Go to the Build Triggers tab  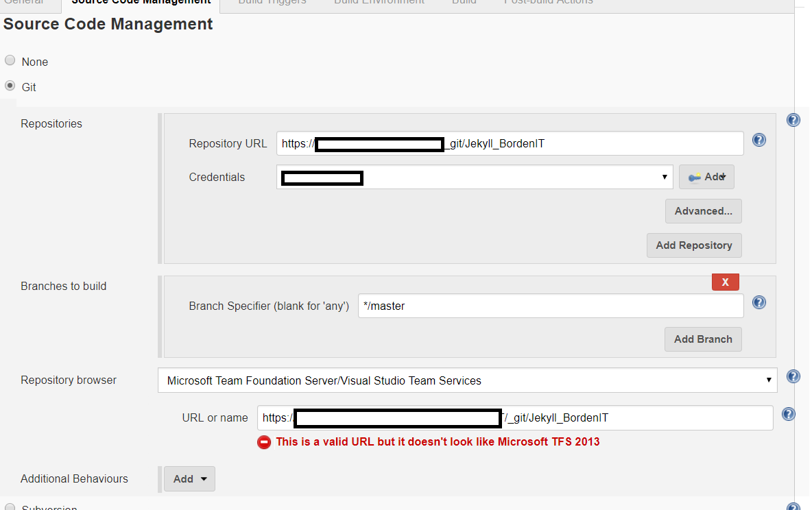272,2
